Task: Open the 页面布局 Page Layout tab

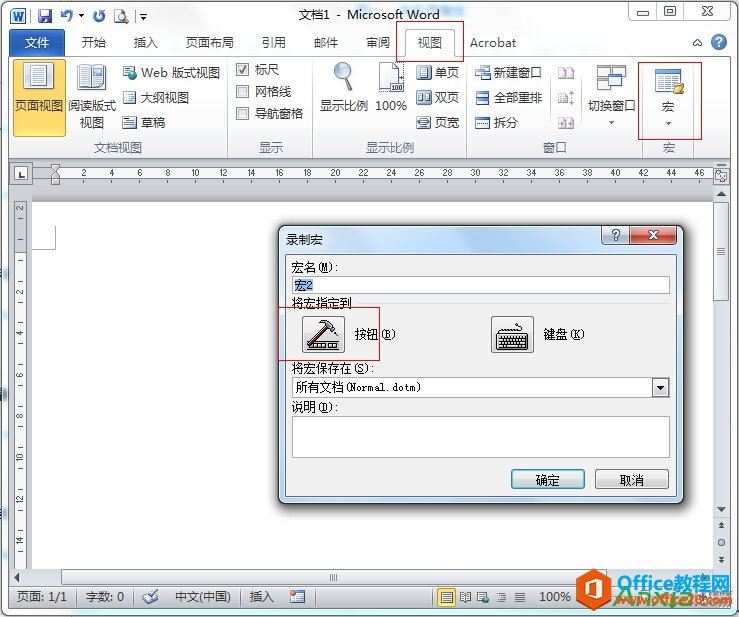Action: [210, 43]
